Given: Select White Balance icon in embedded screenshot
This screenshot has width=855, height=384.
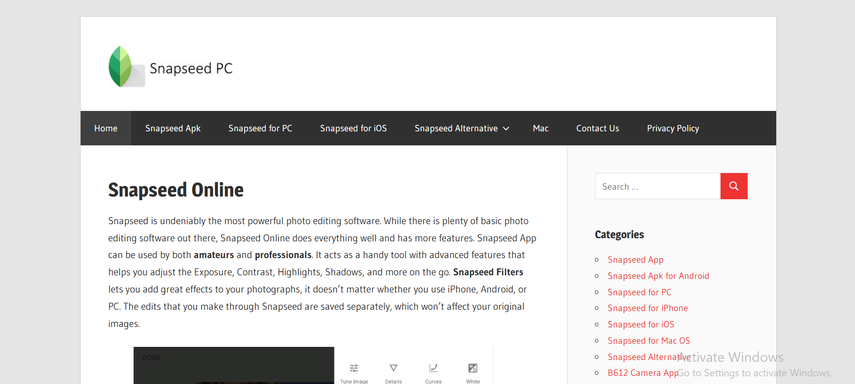Looking at the screenshot, I should 473,368.
